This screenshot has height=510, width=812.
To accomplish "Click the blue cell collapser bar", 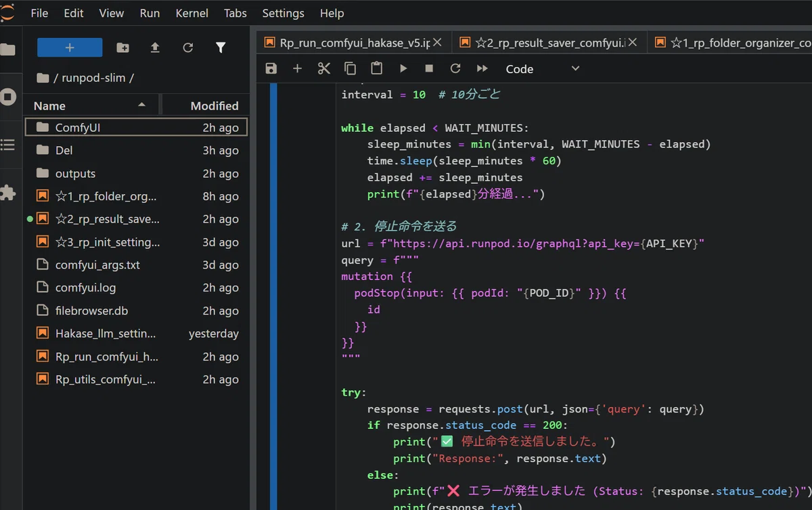I will coord(273,296).
